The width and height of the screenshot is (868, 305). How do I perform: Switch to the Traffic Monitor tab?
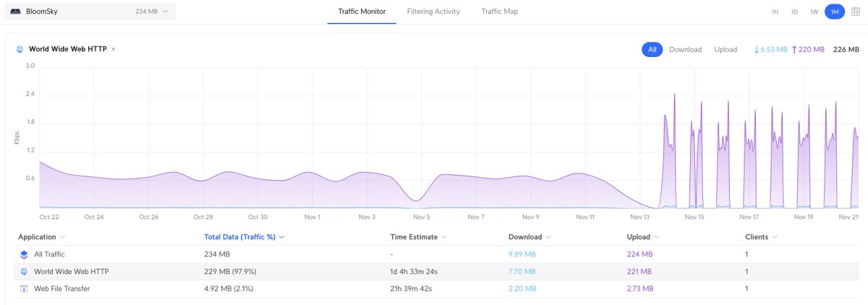[x=362, y=12]
